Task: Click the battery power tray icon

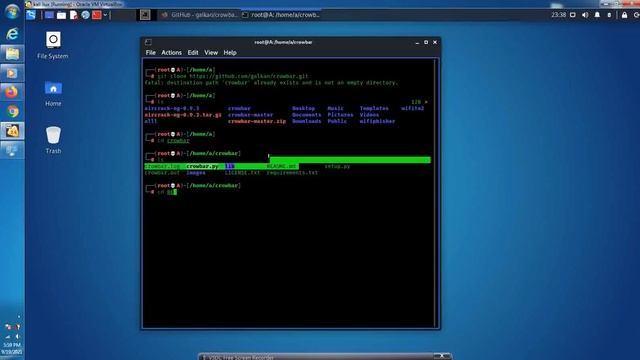Action: (609, 15)
